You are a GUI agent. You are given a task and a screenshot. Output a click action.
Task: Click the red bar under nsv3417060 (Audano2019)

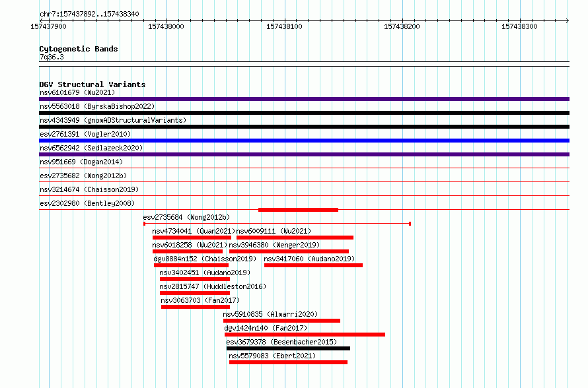[313, 265]
